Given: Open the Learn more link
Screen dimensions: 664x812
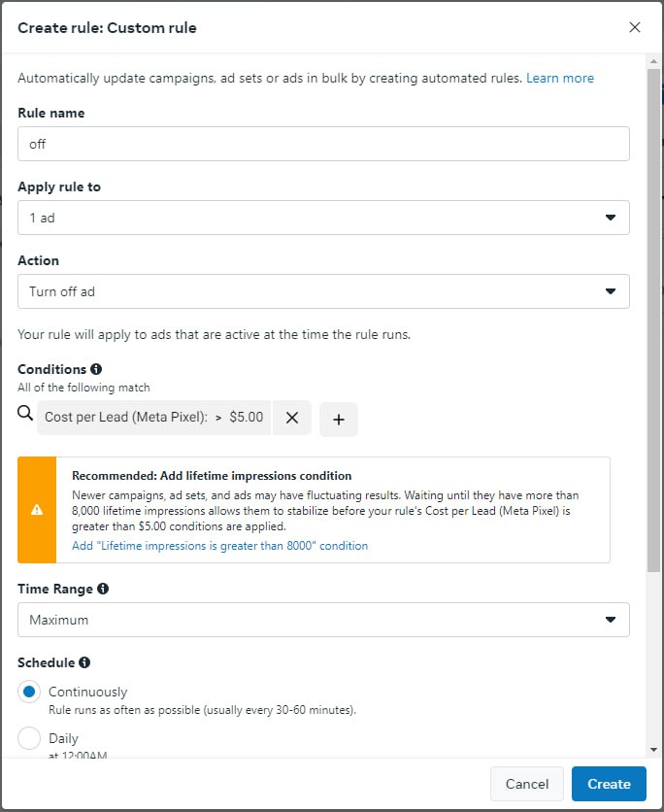Looking at the screenshot, I should pyautogui.click(x=560, y=79).
